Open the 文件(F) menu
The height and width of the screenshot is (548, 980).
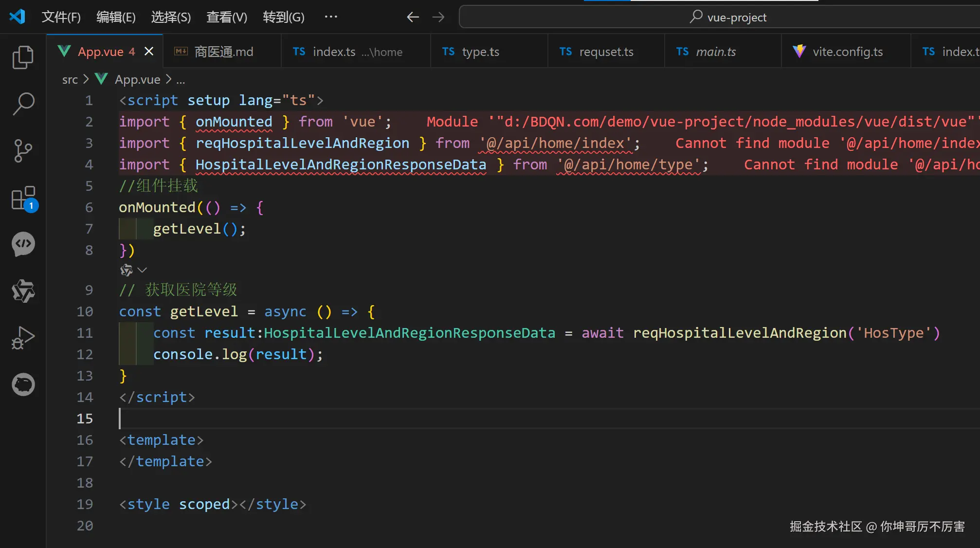[x=61, y=18]
